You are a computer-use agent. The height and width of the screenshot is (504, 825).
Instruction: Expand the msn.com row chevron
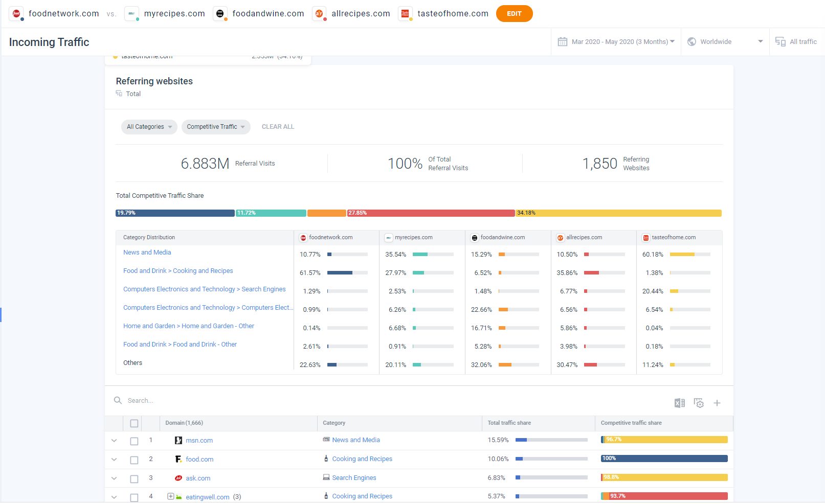coord(114,441)
